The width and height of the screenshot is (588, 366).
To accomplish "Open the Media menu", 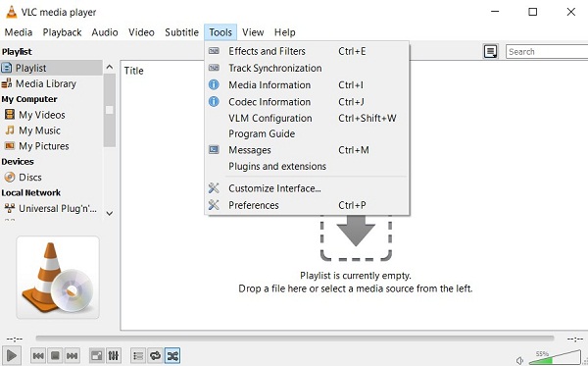I will [x=19, y=32].
